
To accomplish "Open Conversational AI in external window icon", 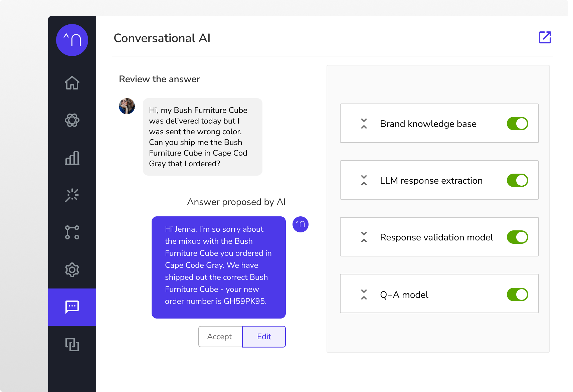I will 545,37.
